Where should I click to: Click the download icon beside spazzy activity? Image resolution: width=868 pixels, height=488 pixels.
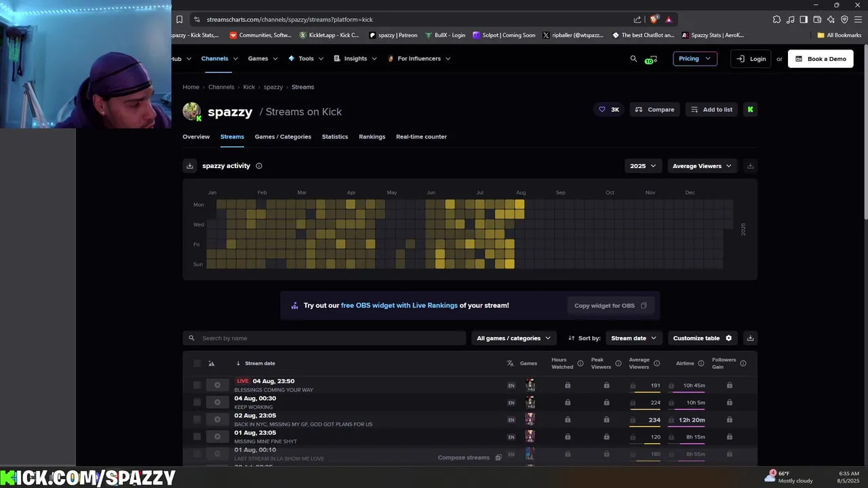pyautogui.click(x=190, y=166)
